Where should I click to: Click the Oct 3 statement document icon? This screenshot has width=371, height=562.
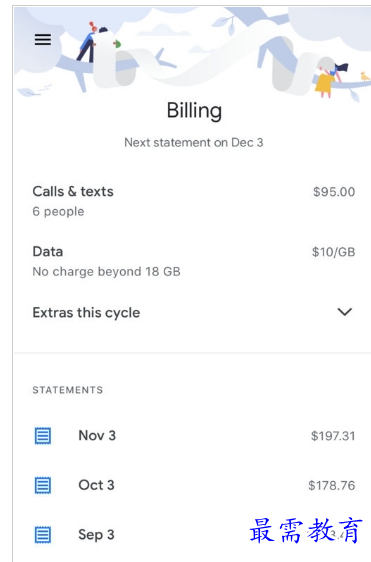(x=43, y=485)
